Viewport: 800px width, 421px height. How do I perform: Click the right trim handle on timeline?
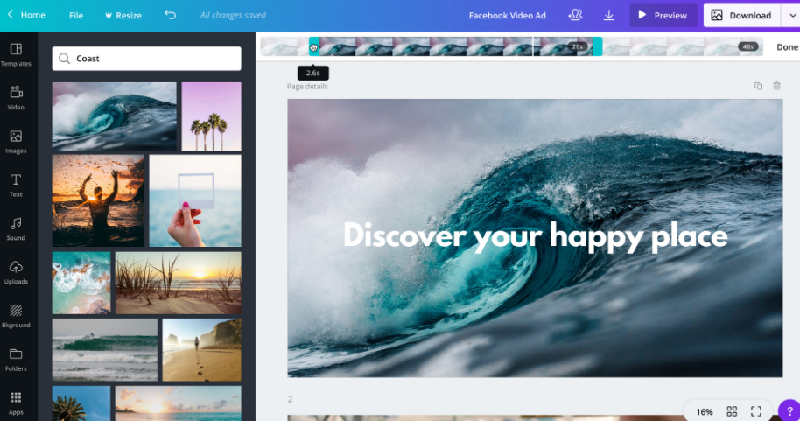pos(597,46)
